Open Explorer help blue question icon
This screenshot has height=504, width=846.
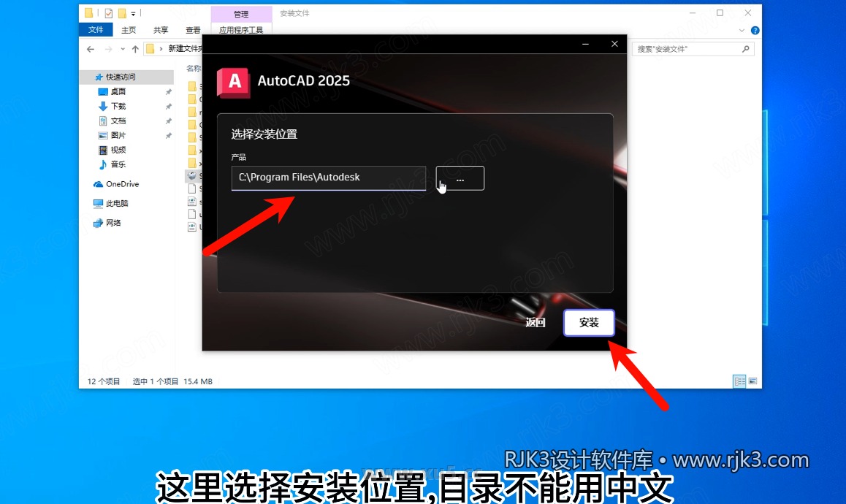click(755, 30)
